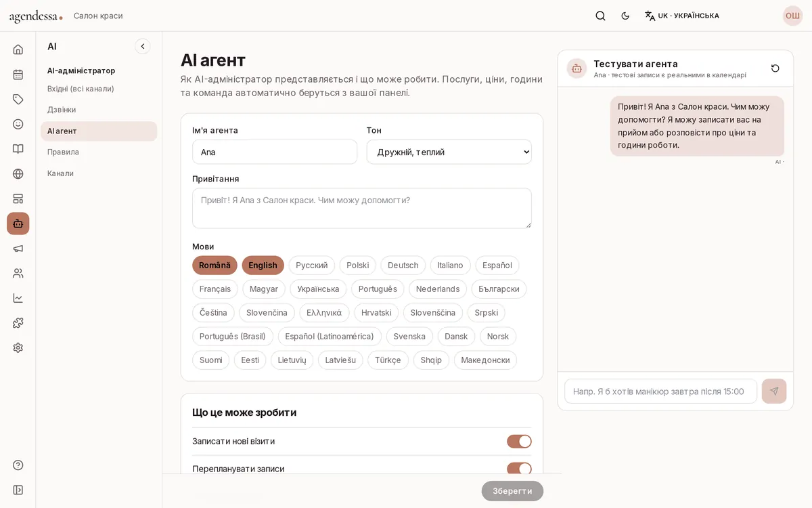Open the open-book icon in the sidebar
This screenshot has width=812, height=508.
(18, 149)
